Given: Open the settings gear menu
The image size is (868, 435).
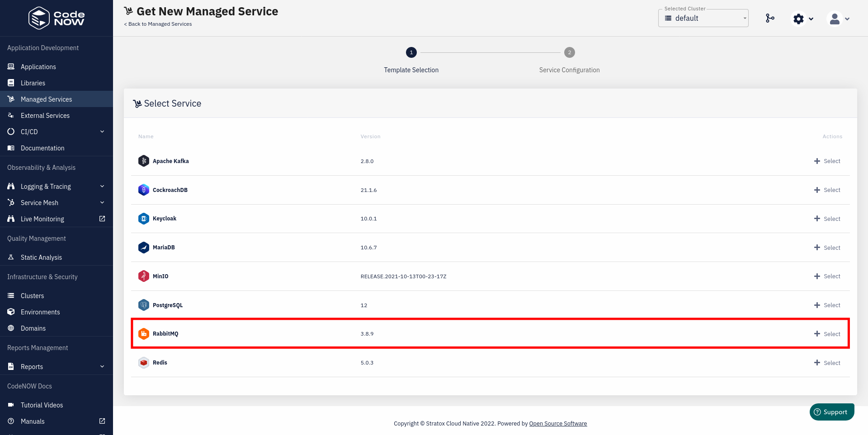Looking at the screenshot, I should point(803,19).
